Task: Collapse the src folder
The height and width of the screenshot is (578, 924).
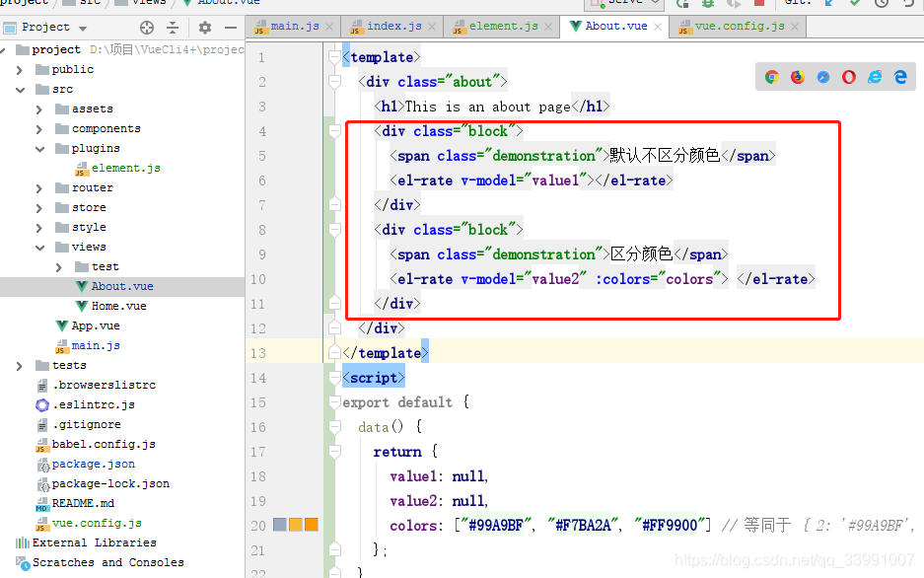Action: (20, 90)
